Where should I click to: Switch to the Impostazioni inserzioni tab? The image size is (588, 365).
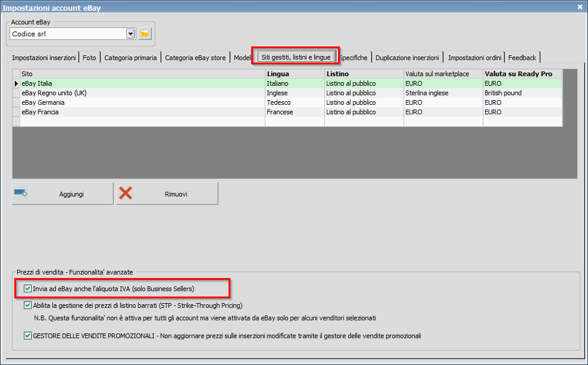43,58
